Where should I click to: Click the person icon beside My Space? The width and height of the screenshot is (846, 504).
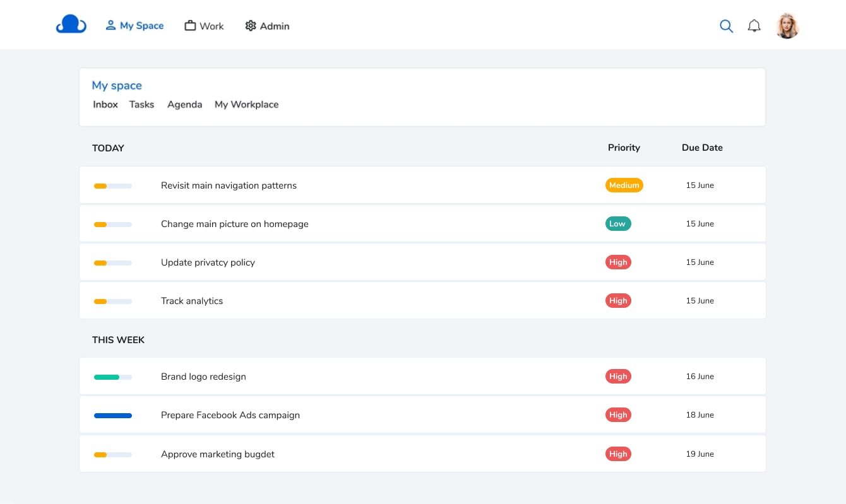[110, 25]
